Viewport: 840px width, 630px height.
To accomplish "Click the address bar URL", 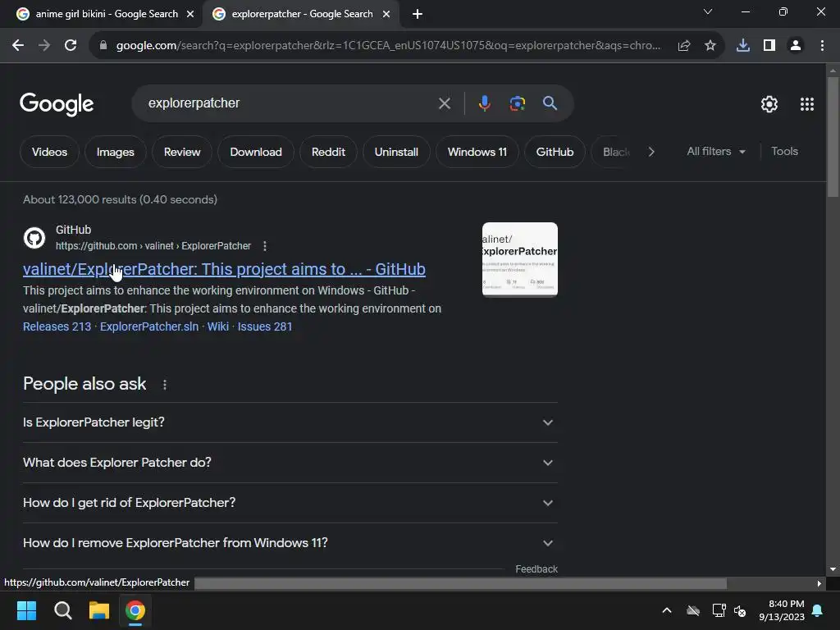I will coord(388,46).
